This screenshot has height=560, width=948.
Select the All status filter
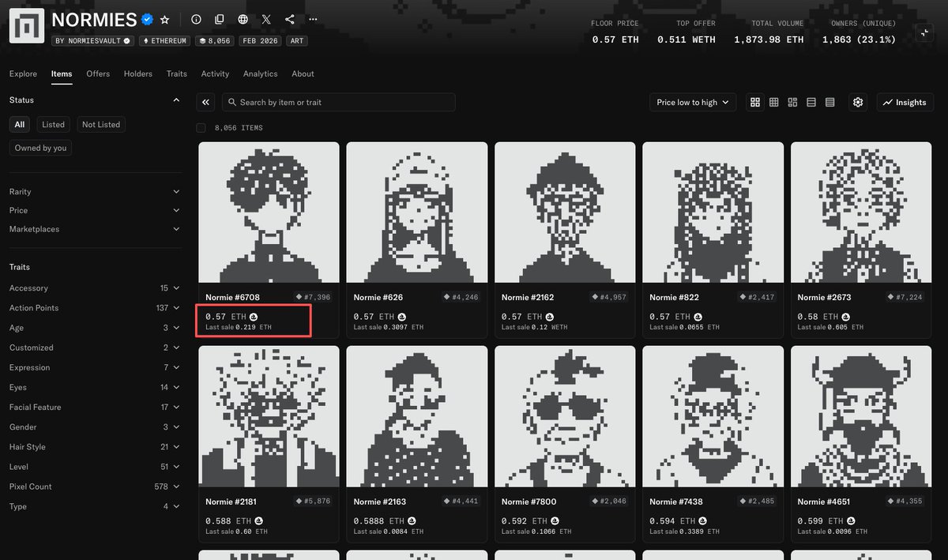click(20, 125)
